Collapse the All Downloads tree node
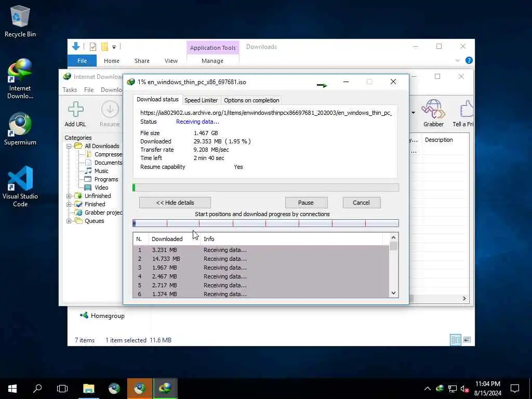The image size is (532, 399). pos(69,146)
